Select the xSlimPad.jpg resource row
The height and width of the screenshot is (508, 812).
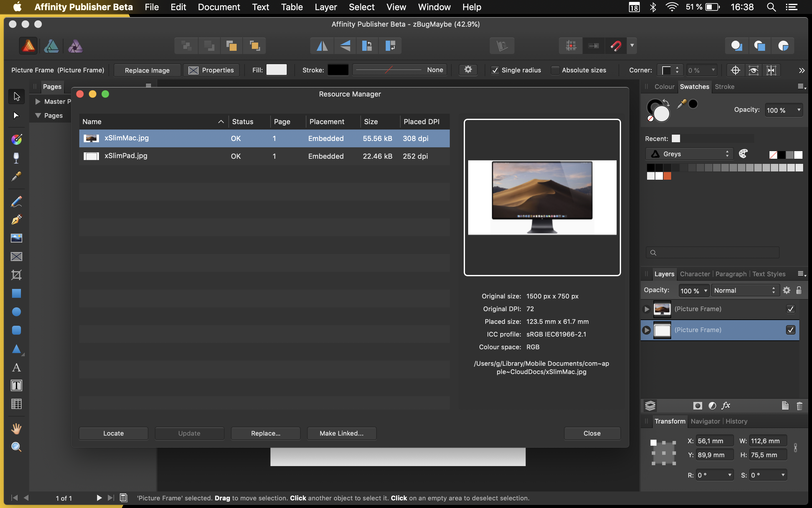point(264,156)
